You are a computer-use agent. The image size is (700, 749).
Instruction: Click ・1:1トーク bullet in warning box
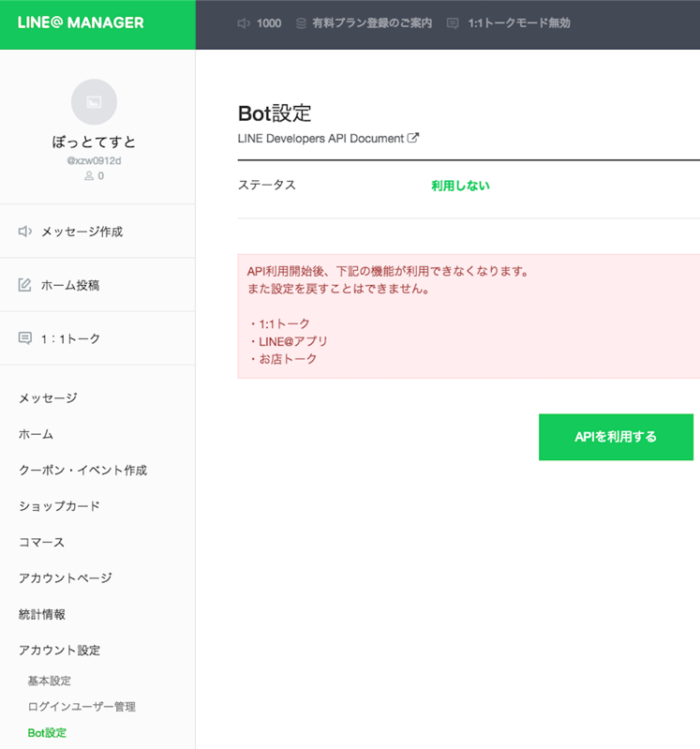[279, 323]
